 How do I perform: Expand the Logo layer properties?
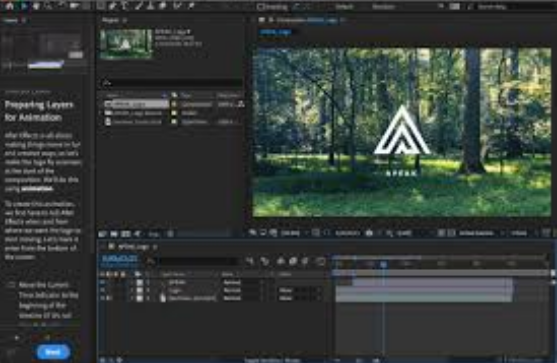tap(132, 290)
